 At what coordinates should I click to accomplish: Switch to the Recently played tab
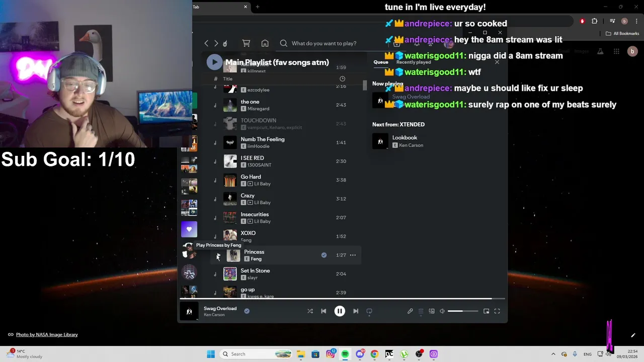(414, 62)
